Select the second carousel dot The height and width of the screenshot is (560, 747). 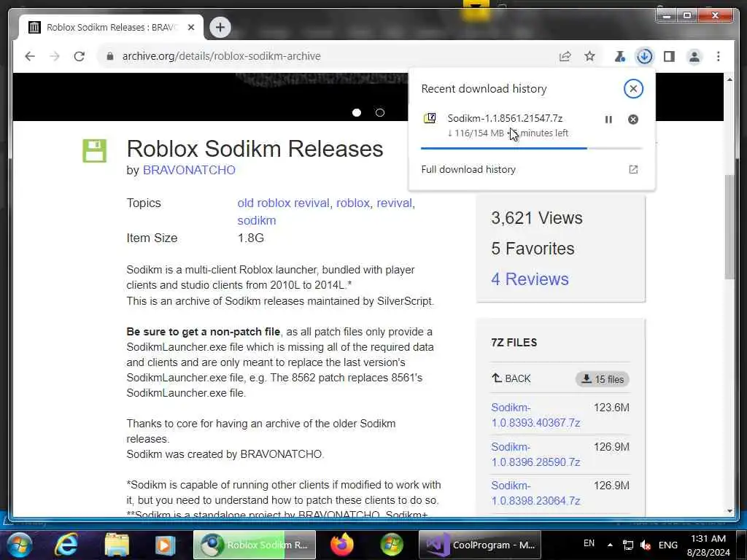pos(379,113)
